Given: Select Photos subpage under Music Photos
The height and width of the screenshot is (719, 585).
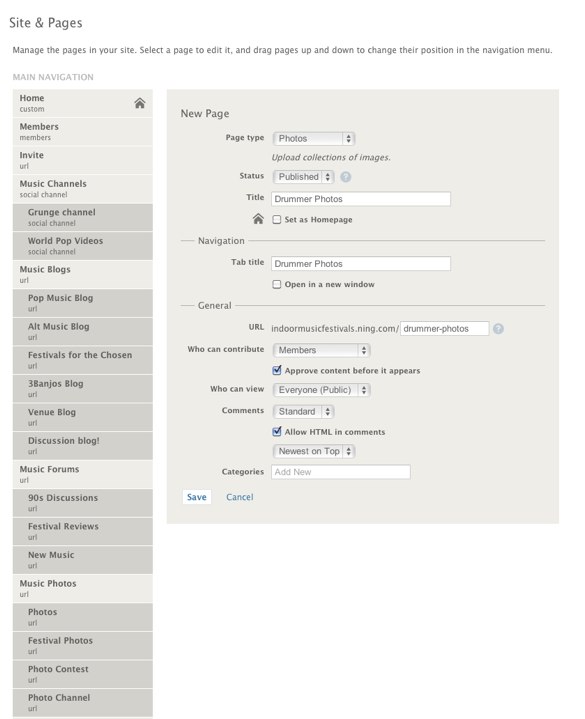Looking at the screenshot, I should [83, 617].
